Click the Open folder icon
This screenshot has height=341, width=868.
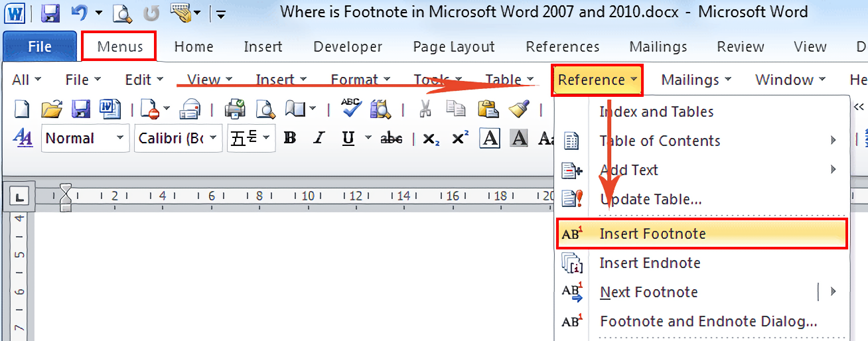point(51,109)
